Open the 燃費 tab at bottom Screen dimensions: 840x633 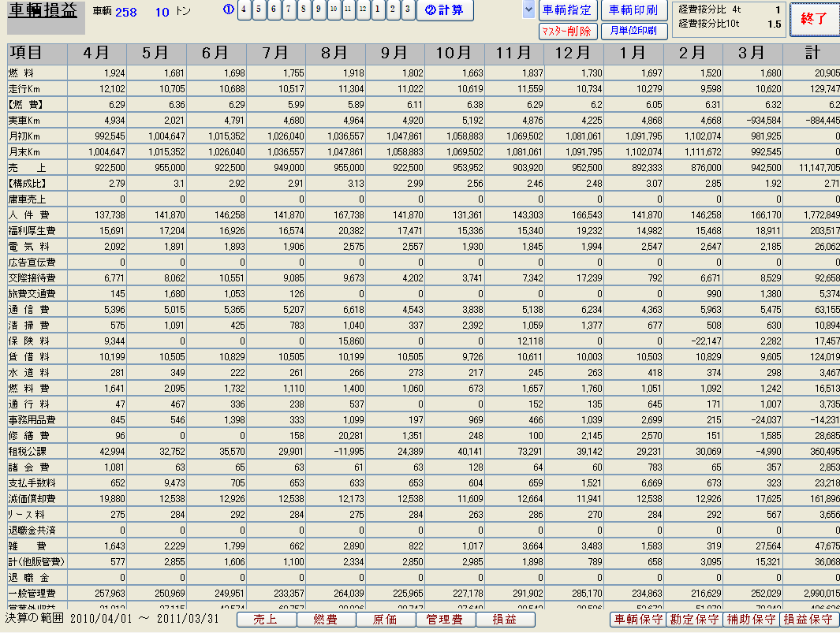tap(326, 620)
